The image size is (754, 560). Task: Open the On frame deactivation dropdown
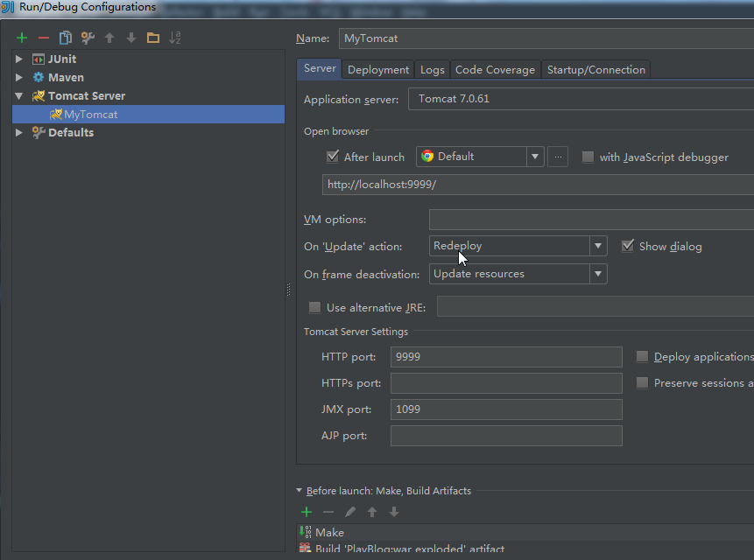(598, 274)
